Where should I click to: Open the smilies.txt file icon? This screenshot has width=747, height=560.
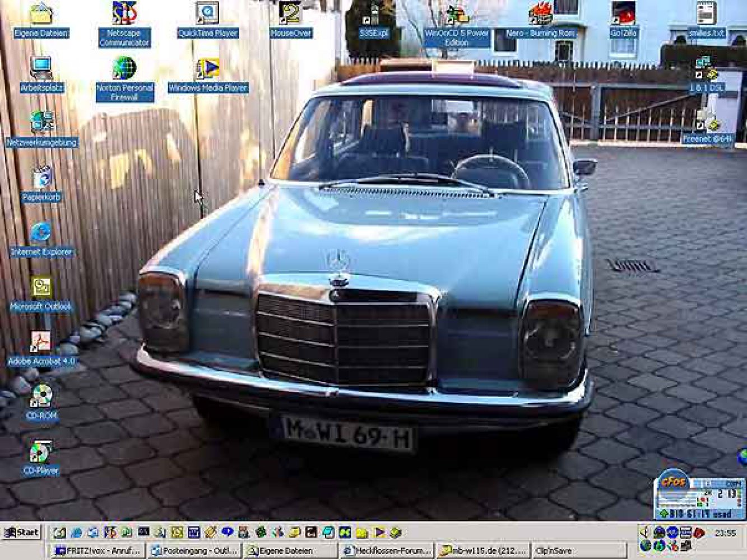[706, 21]
